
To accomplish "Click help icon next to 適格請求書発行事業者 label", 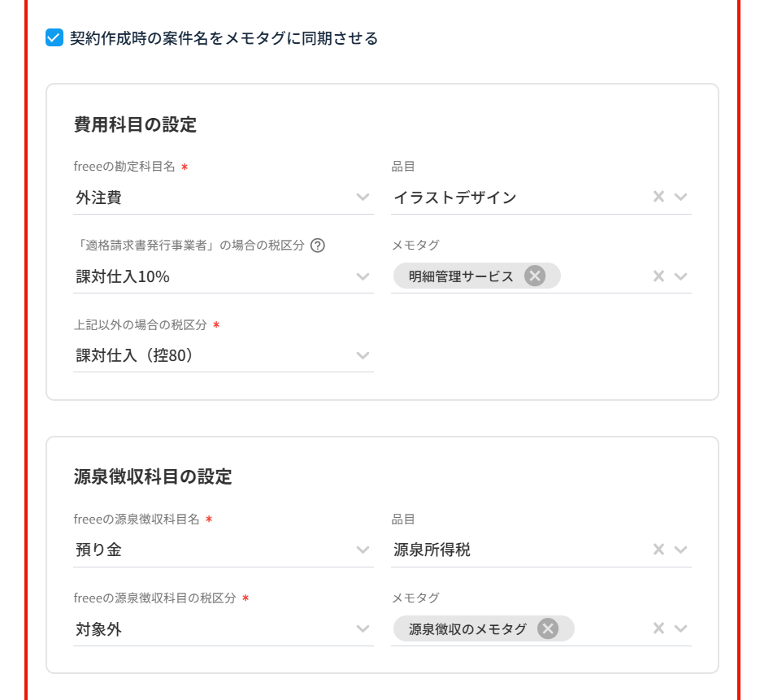I will tap(318, 246).
